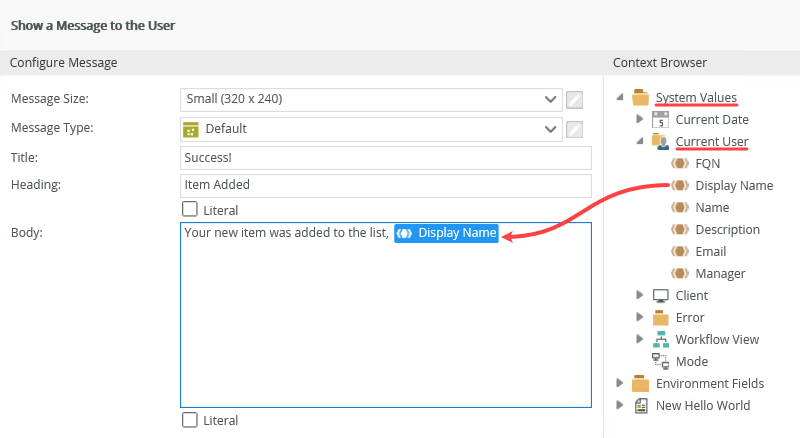Image resolution: width=800 pixels, height=438 pixels.
Task: Select Environment Fields tree item
Action: [x=710, y=383]
